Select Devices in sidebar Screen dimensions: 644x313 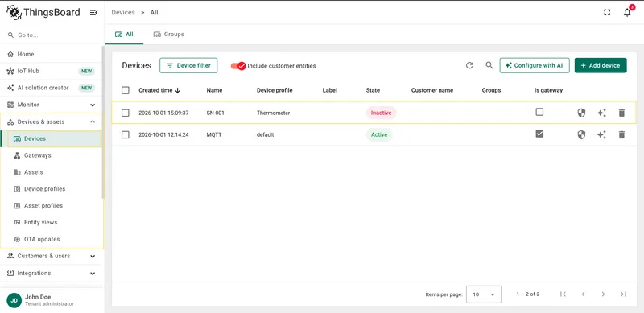52,139
